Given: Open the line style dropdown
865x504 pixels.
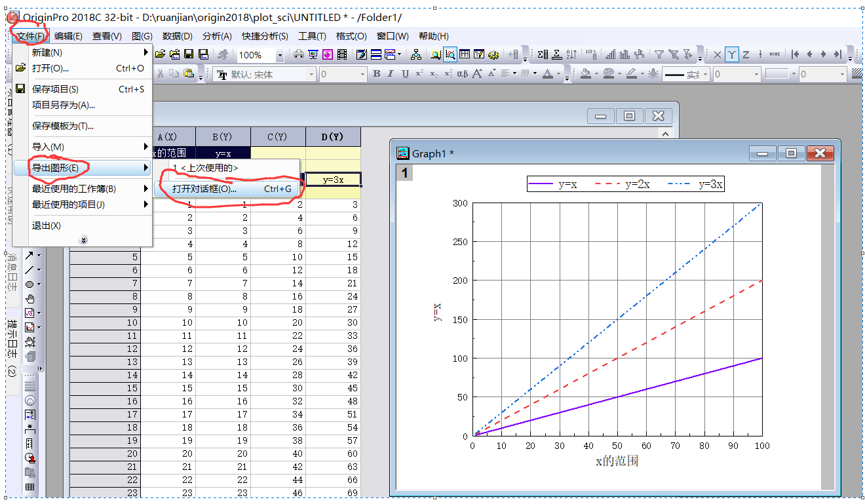Looking at the screenshot, I should [x=685, y=74].
